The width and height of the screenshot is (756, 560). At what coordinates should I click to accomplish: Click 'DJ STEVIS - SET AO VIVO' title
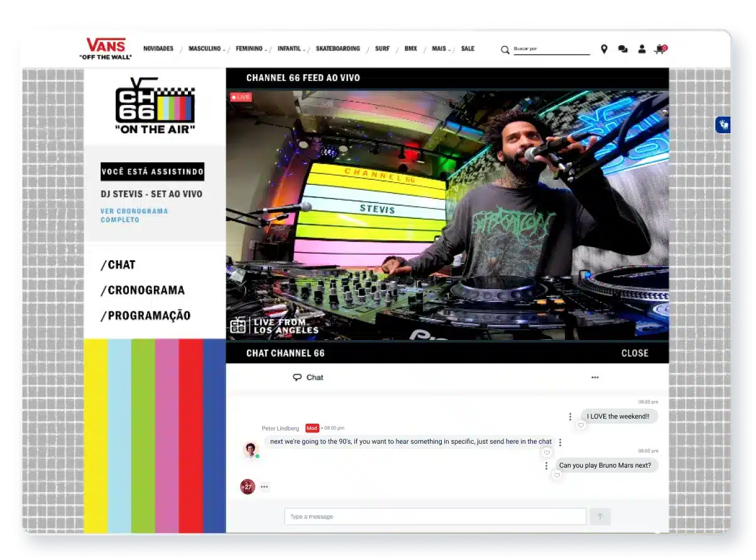pyautogui.click(x=151, y=194)
